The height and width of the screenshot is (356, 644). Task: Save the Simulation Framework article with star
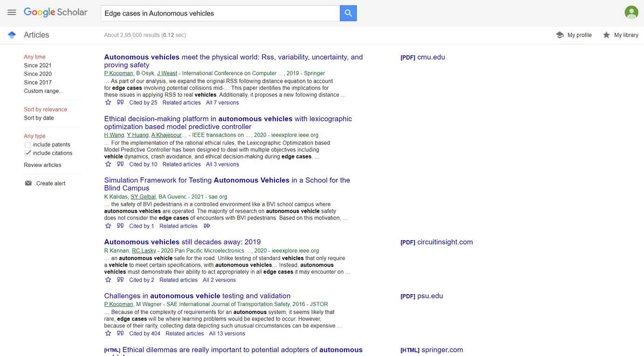coord(108,226)
